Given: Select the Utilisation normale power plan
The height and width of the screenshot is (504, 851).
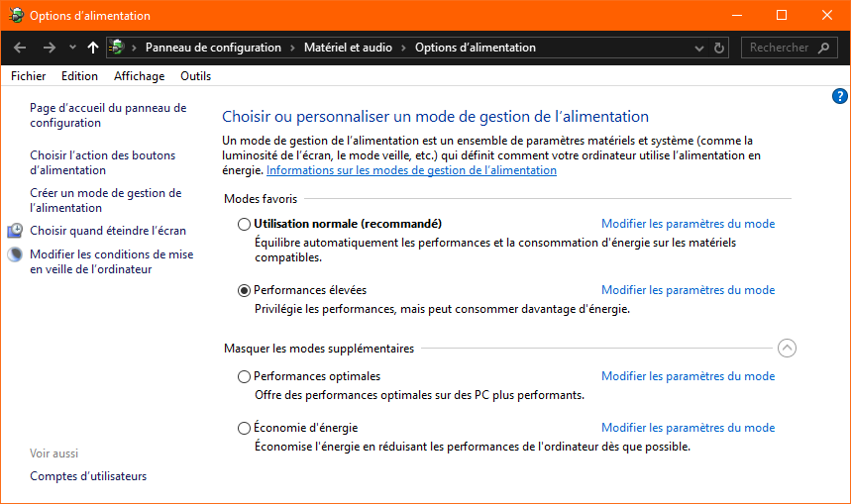Looking at the screenshot, I should (x=245, y=224).
